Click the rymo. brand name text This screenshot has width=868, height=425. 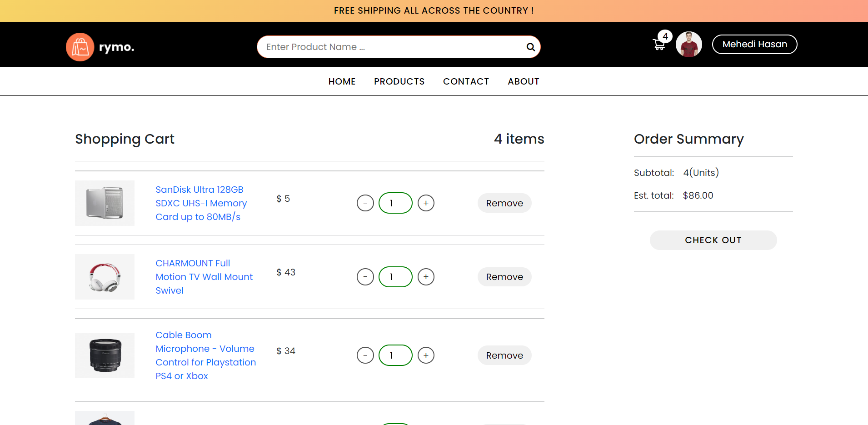pos(117,47)
